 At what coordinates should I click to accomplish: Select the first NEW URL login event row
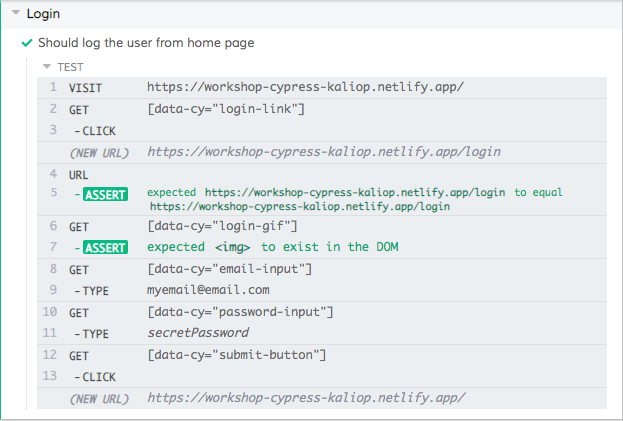[x=320, y=152]
